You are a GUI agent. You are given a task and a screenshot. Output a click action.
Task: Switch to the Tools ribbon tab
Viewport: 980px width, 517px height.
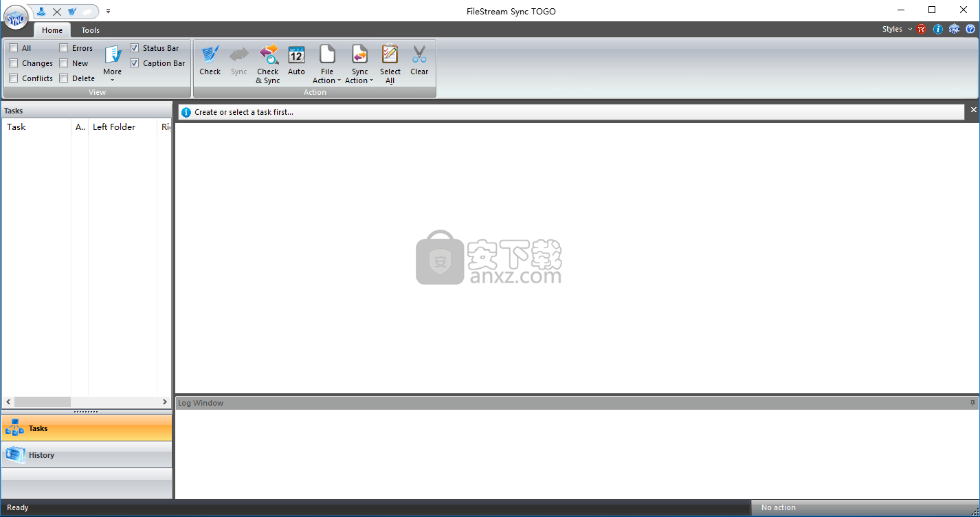pyautogui.click(x=91, y=30)
